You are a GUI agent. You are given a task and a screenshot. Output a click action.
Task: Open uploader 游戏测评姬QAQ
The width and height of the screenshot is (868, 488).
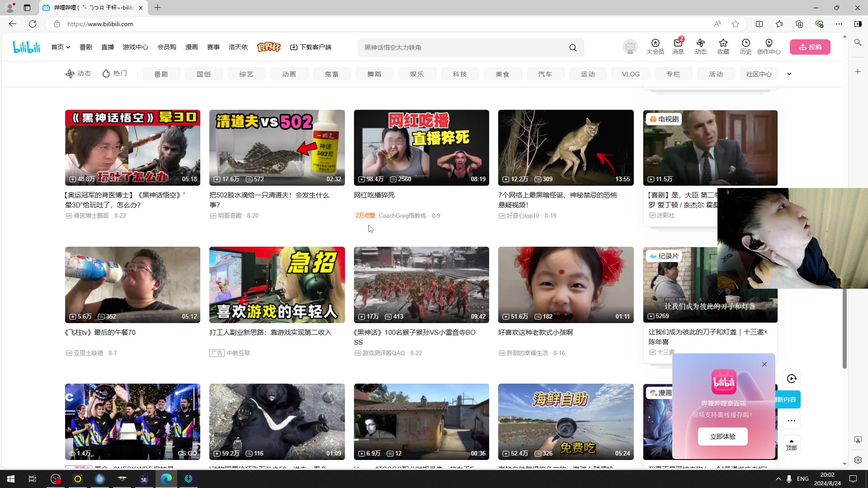383,353
